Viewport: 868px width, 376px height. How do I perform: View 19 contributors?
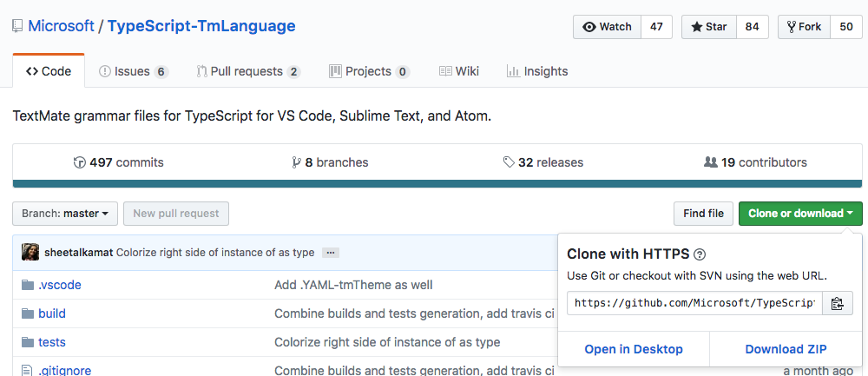pyautogui.click(x=756, y=162)
